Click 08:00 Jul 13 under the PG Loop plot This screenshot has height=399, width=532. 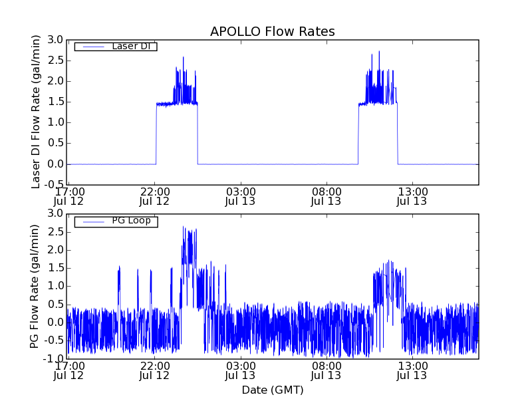(327, 371)
